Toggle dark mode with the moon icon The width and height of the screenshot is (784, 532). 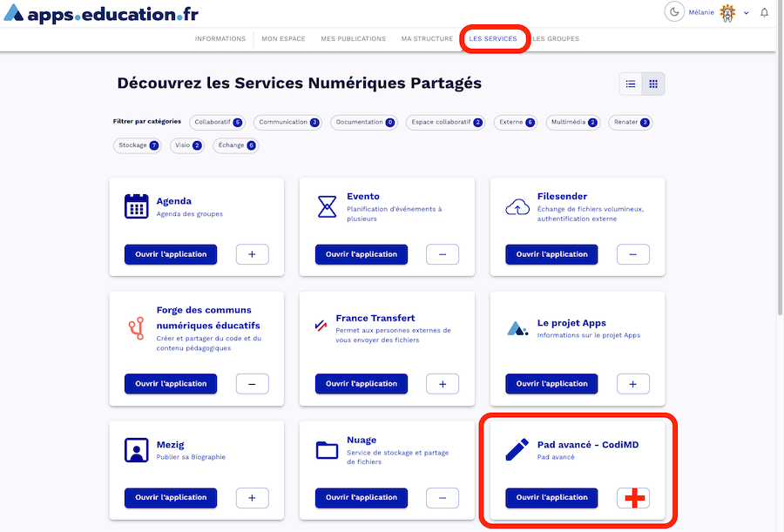click(x=674, y=12)
